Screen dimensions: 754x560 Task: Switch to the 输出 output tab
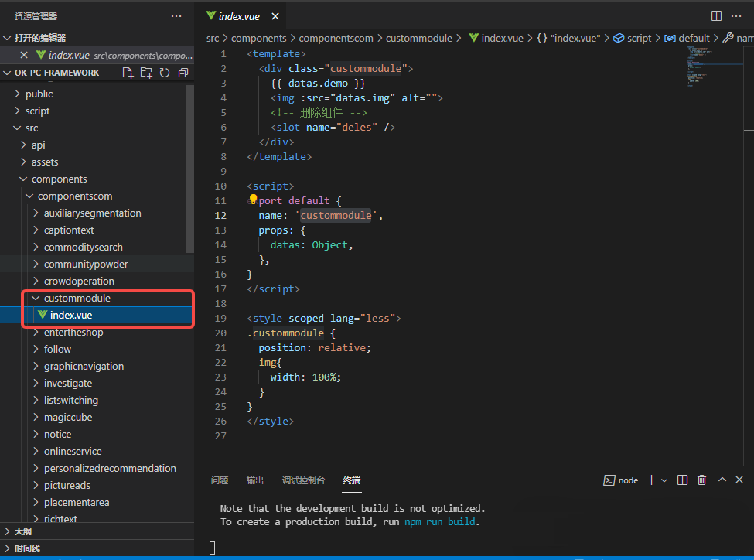[255, 480]
